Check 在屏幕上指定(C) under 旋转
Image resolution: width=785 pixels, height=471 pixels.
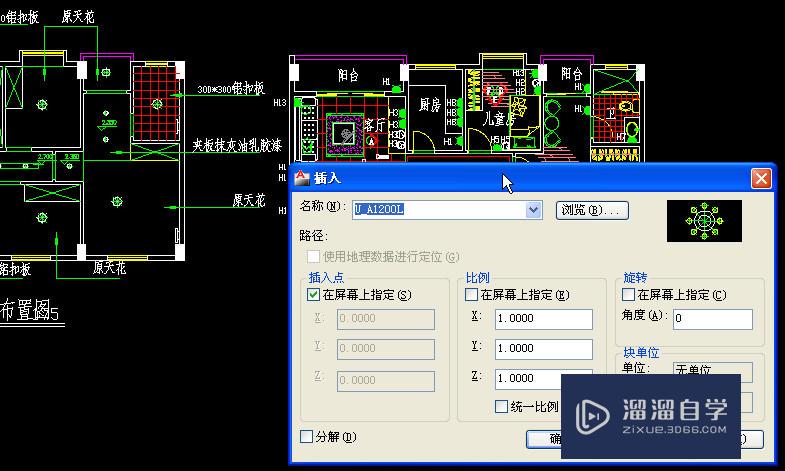tap(628, 294)
